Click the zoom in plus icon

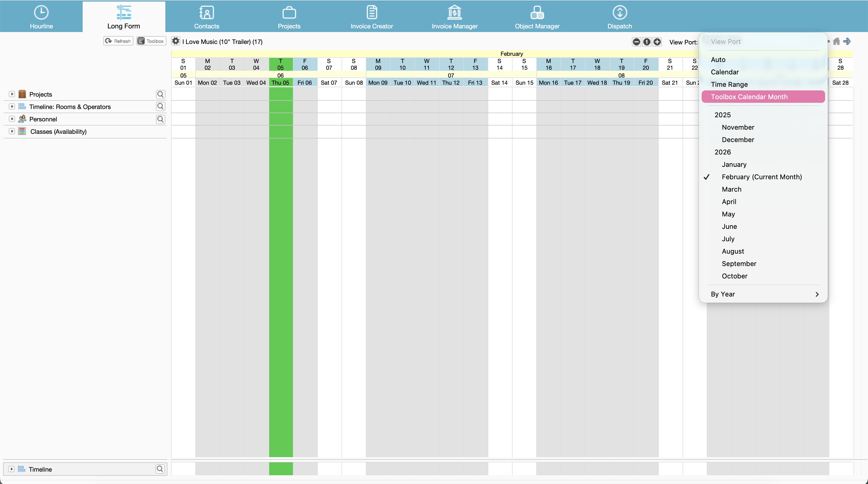(x=657, y=42)
